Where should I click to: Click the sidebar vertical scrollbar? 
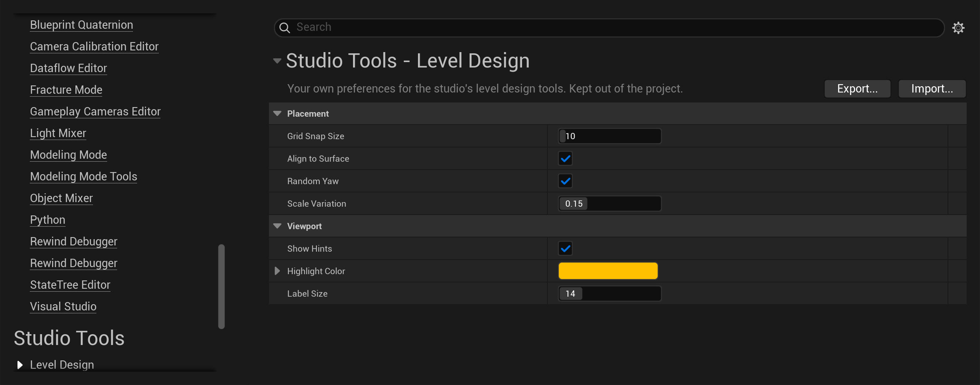[x=221, y=287]
